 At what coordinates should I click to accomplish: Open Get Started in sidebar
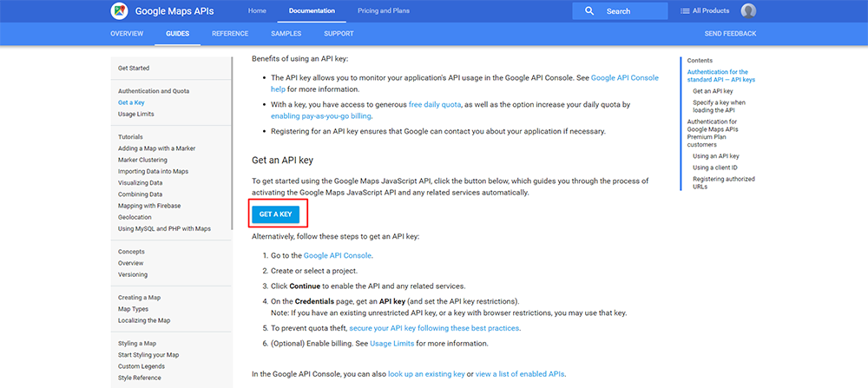click(134, 68)
